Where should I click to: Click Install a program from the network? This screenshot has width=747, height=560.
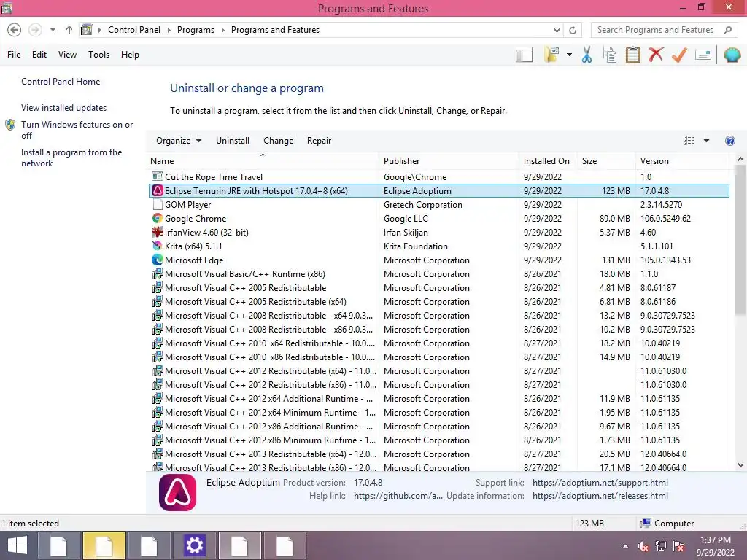(71, 157)
